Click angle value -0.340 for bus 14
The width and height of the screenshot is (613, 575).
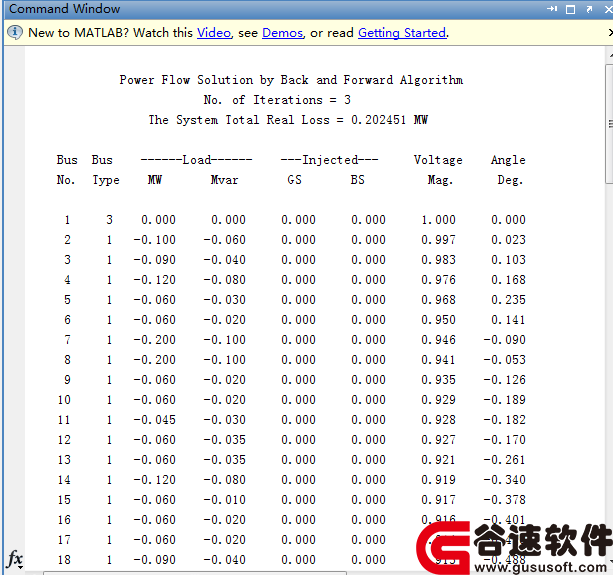tap(505, 480)
